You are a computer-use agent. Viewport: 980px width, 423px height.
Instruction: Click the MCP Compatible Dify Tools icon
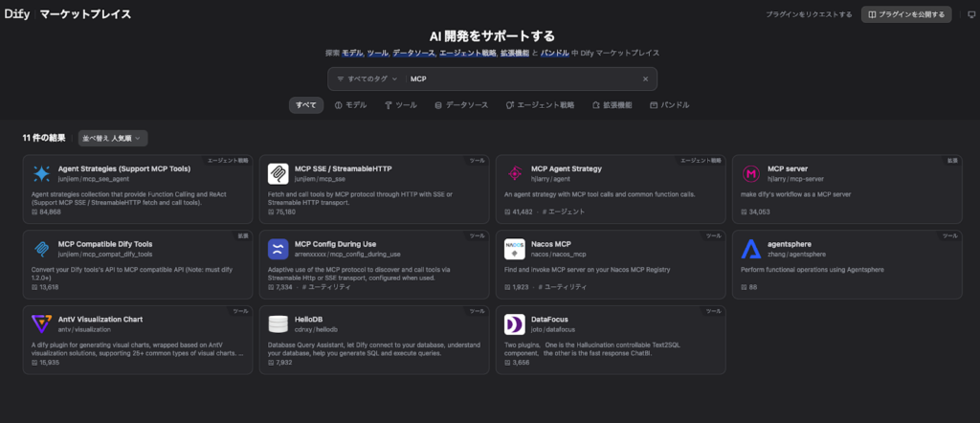[42, 249]
